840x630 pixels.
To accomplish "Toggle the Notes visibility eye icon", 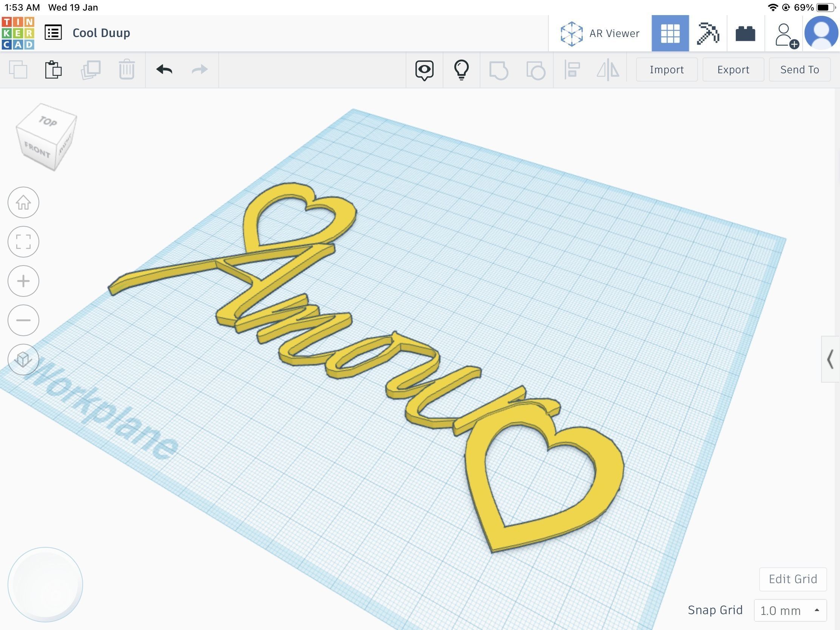I will click(x=424, y=70).
